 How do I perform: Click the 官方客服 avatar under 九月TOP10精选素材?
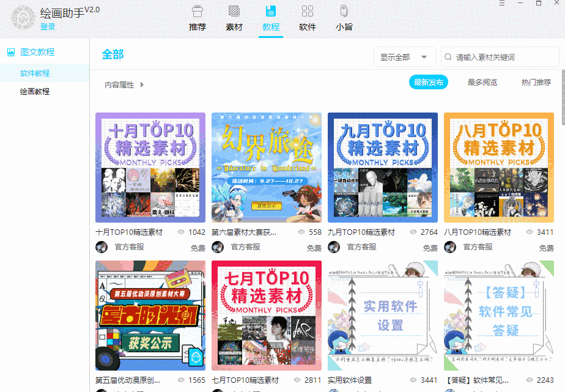[x=334, y=247]
